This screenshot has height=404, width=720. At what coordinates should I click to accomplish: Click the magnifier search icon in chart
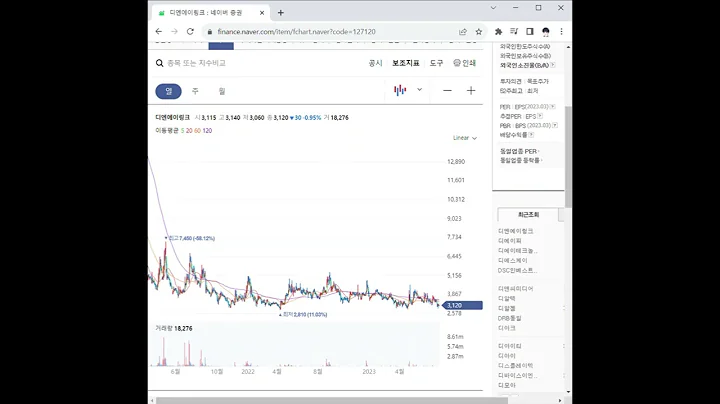[x=159, y=63]
